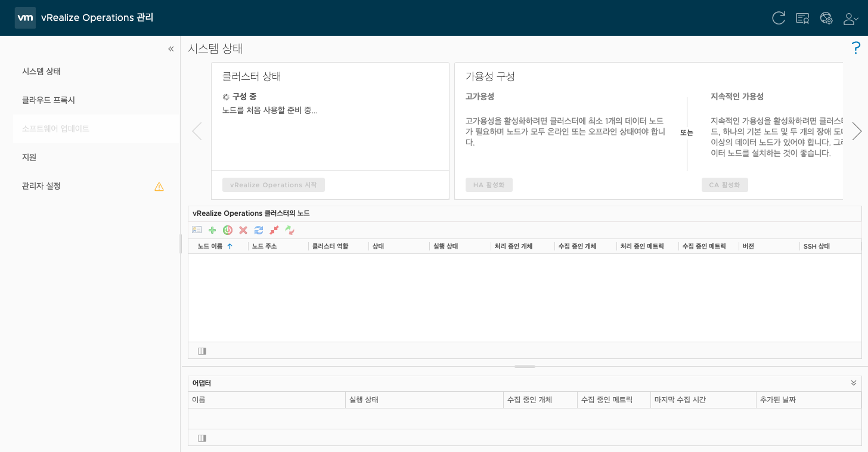
Task: Click the HA 활성화 button
Action: pos(489,185)
